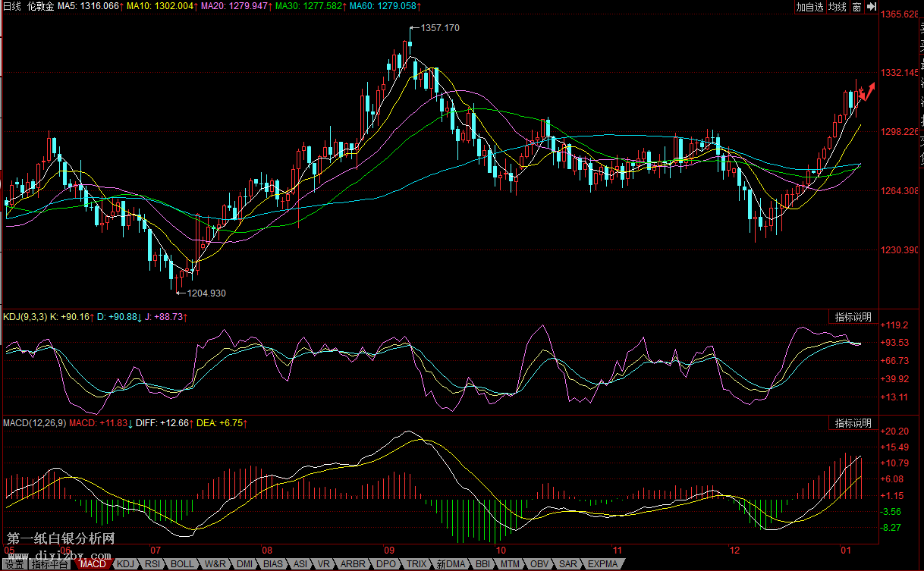Switch to the DMI indicator tab

tap(245, 564)
